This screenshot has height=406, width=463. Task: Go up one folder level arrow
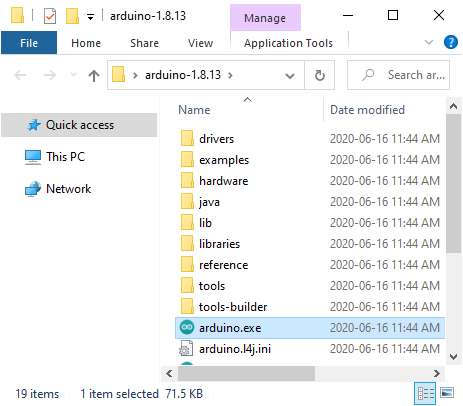(94, 75)
